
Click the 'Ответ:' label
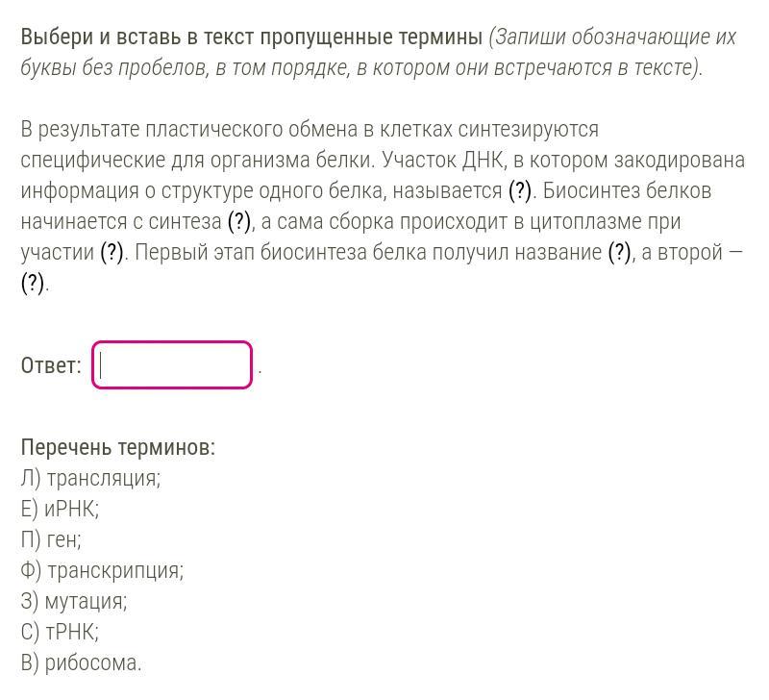(51, 365)
